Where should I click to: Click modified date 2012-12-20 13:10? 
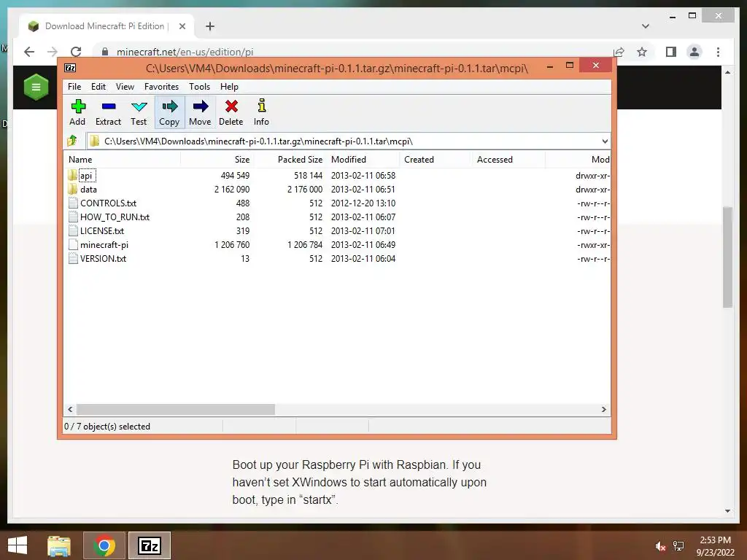(x=363, y=203)
